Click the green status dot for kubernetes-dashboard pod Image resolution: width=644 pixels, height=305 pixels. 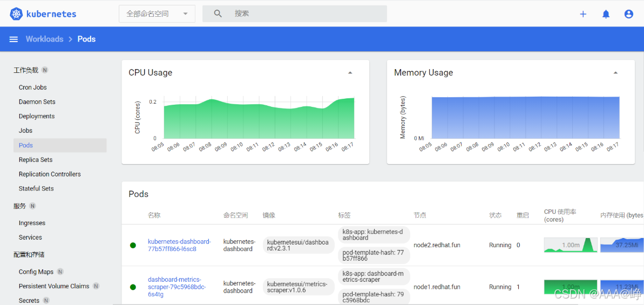[x=133, y=246]
